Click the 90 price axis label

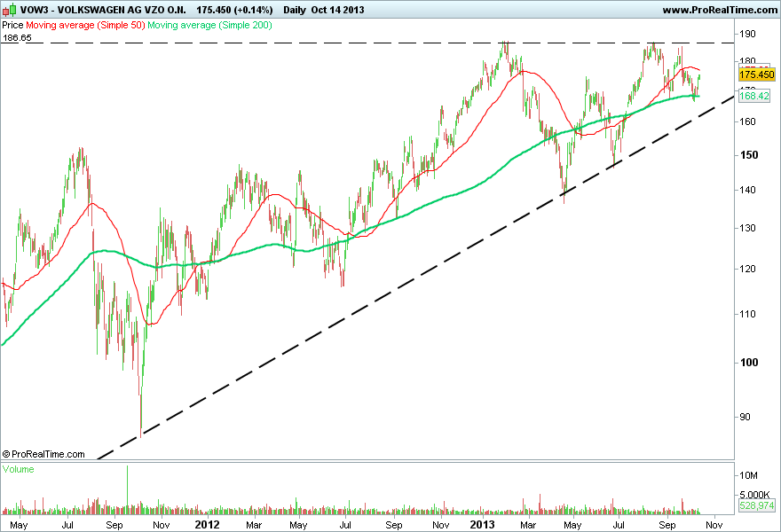(x=745, y=417)
